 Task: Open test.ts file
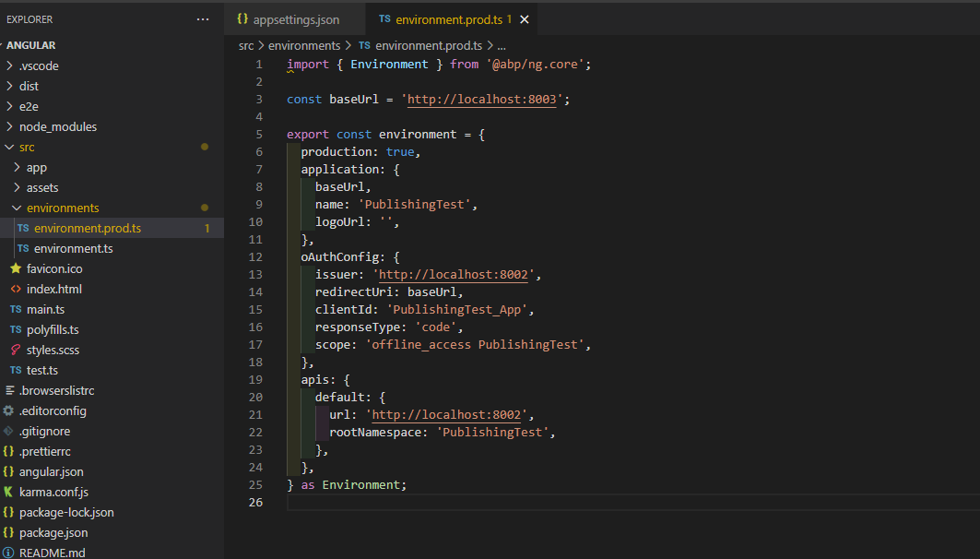(41, 371)
